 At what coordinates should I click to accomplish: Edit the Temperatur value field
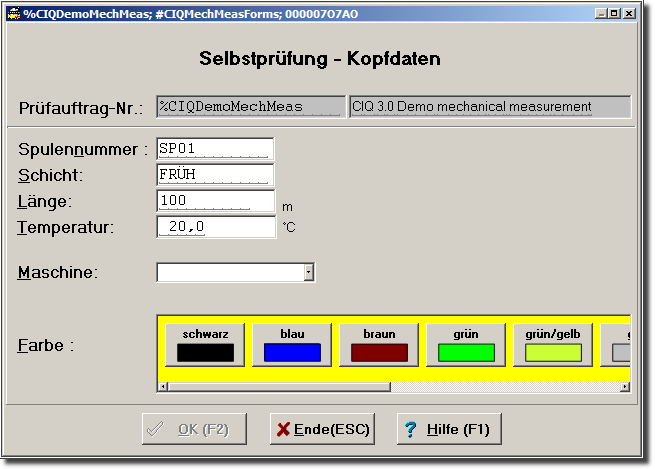click(215, 227)
